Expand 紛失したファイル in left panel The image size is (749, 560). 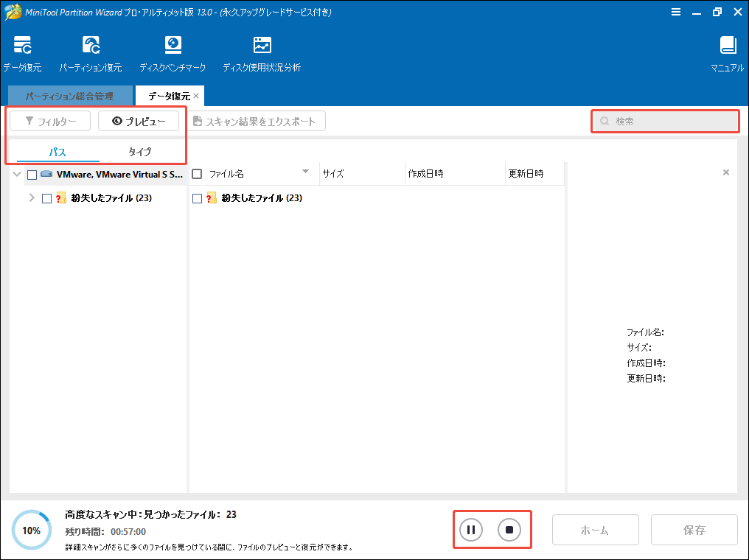pyautogui.click(x=32, y=197)
